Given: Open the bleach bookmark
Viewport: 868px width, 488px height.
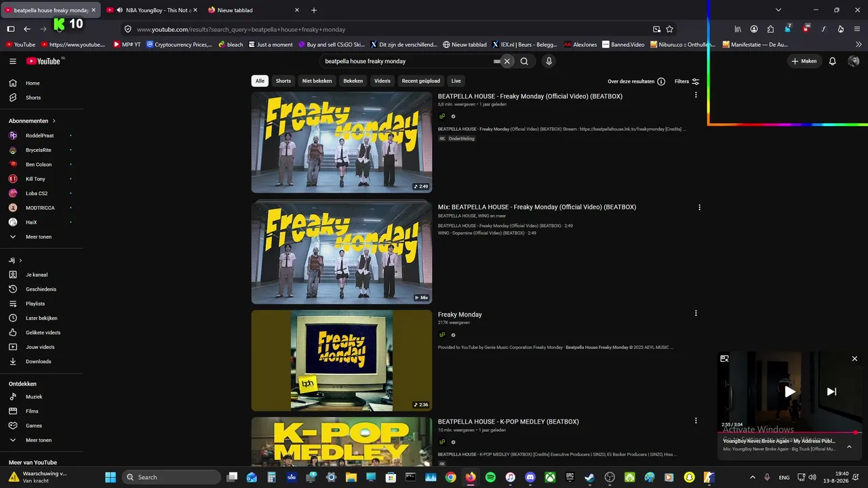Looking at the screenshot, I should click(231, 45).
